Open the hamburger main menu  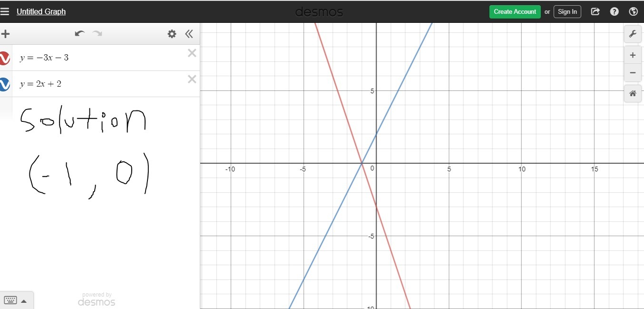(5, 11)
